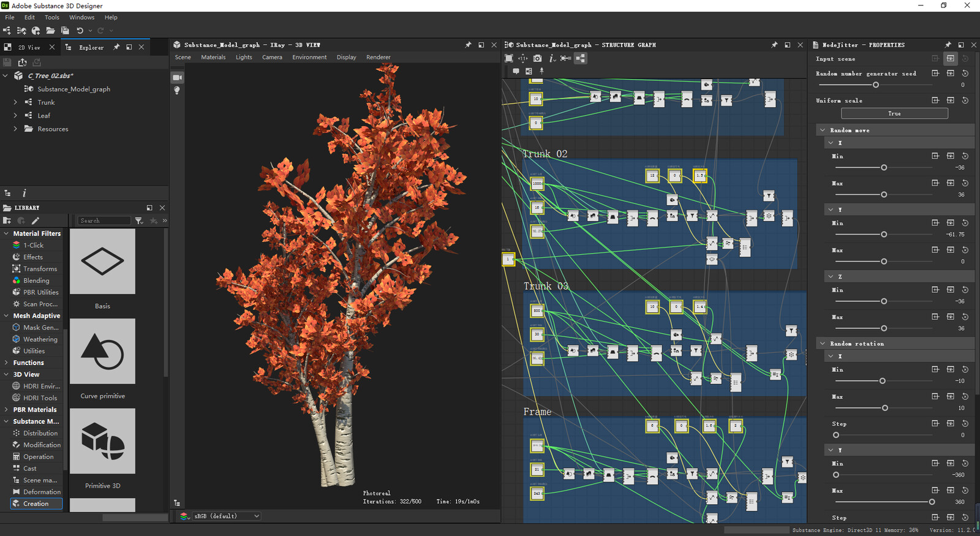Click the export icon in the Explorer toolbar
Image resolution: width=980 pixels, height=536 pixels.
[22, 62]
